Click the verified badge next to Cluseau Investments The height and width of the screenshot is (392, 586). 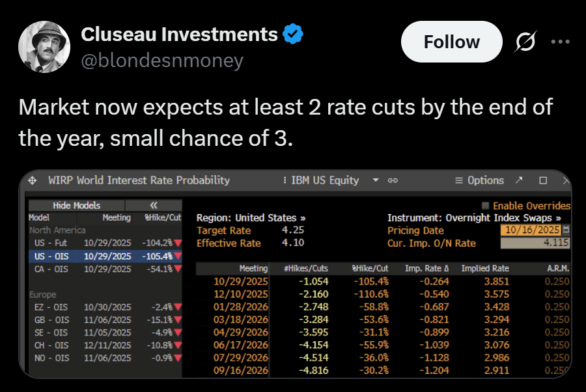click(x=292, y=35)
